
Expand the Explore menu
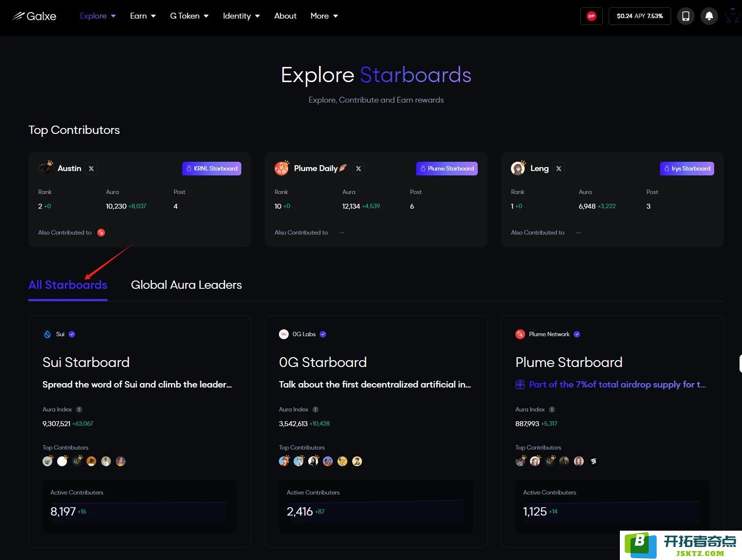98,16
